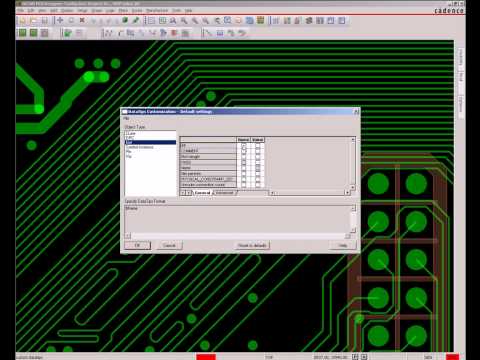
Task: Click the red indicator box at status bar right
Action: (452, 357)
